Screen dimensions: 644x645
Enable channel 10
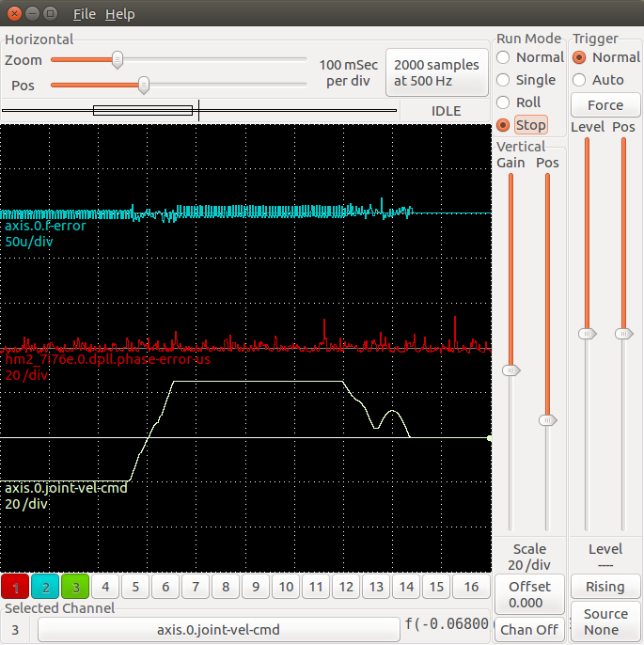(x=286, y=586)
